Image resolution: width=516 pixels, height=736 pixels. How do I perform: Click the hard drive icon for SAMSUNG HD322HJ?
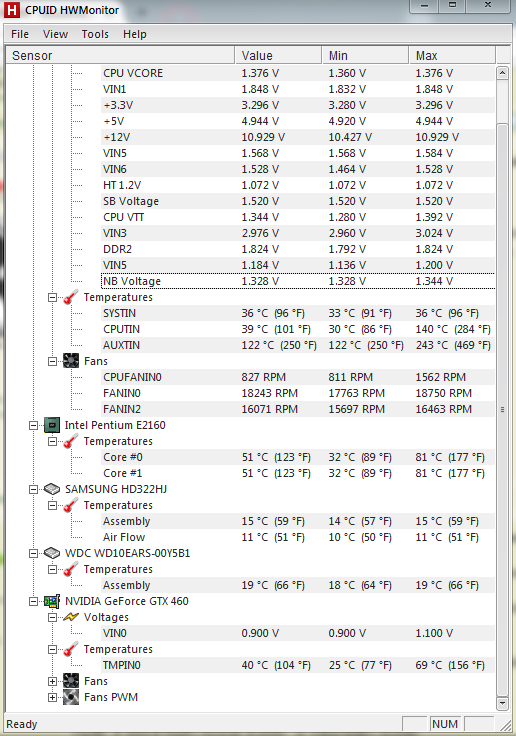tap(52, 489)
